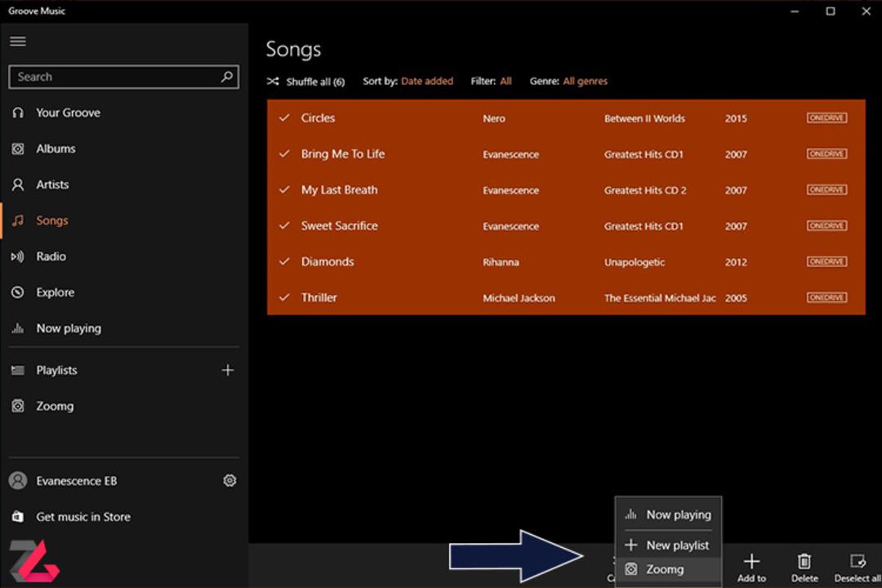Open the Evanescence EB account name

tap(77, 481)
